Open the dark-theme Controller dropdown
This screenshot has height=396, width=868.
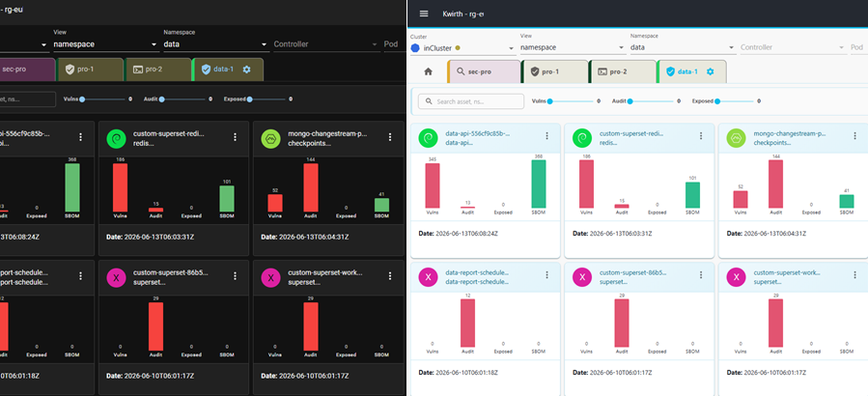point(326,44)
